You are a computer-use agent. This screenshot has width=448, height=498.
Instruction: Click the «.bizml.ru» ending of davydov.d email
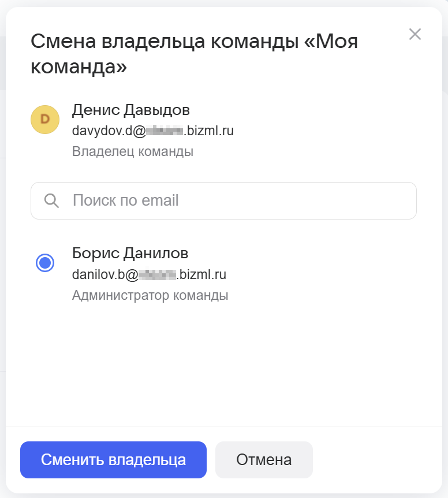208,131
